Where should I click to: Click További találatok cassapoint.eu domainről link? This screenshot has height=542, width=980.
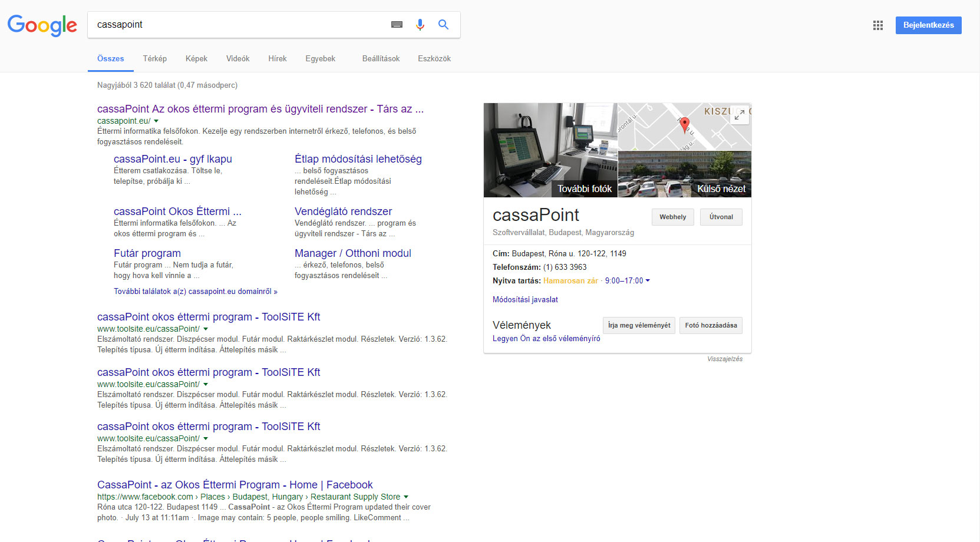click(x=195, y=292)
